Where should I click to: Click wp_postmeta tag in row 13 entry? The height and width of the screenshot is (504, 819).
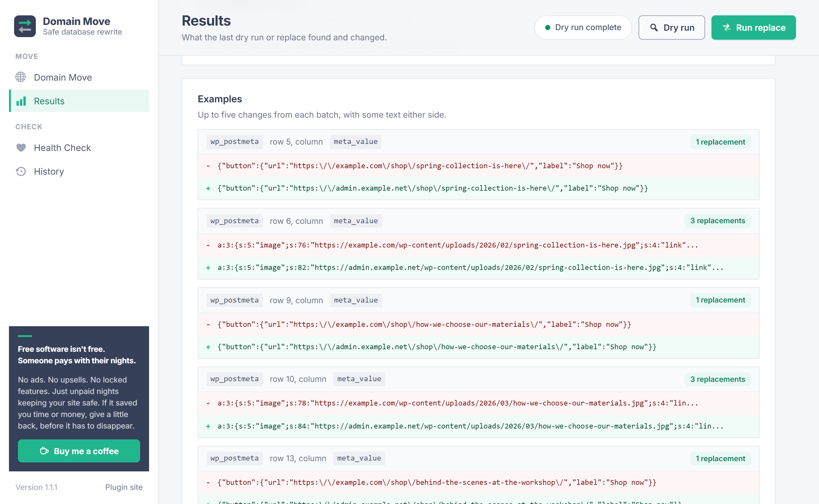tap(235, 458)
